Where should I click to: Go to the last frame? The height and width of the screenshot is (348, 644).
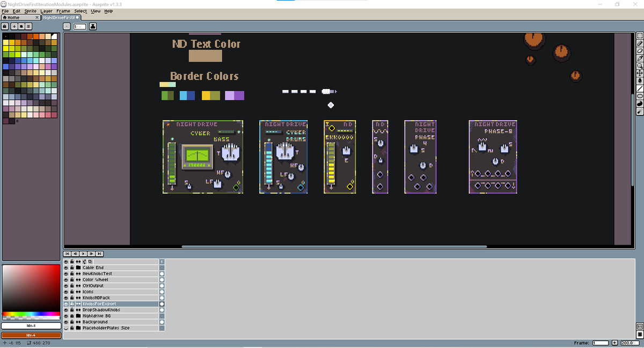(99, 254)
